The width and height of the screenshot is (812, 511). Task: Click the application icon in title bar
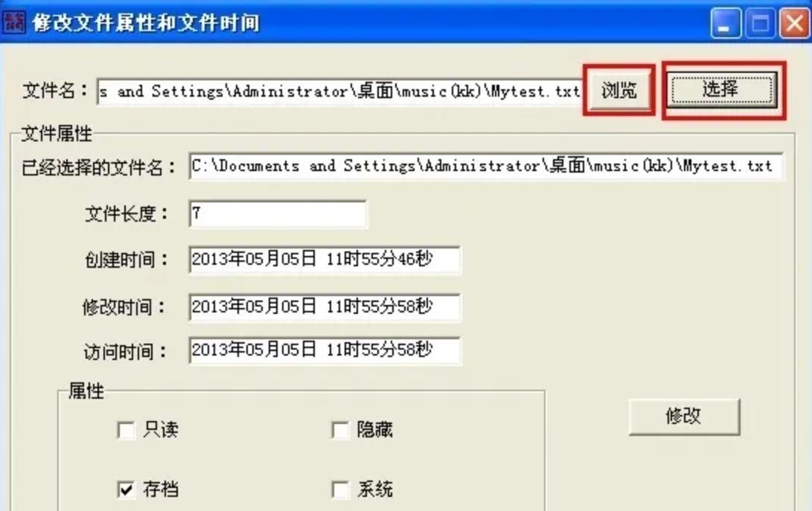(14, 22)
